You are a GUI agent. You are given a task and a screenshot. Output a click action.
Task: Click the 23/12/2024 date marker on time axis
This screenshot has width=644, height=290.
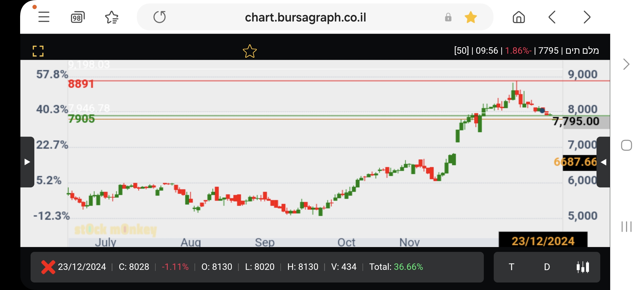point(543,241)
